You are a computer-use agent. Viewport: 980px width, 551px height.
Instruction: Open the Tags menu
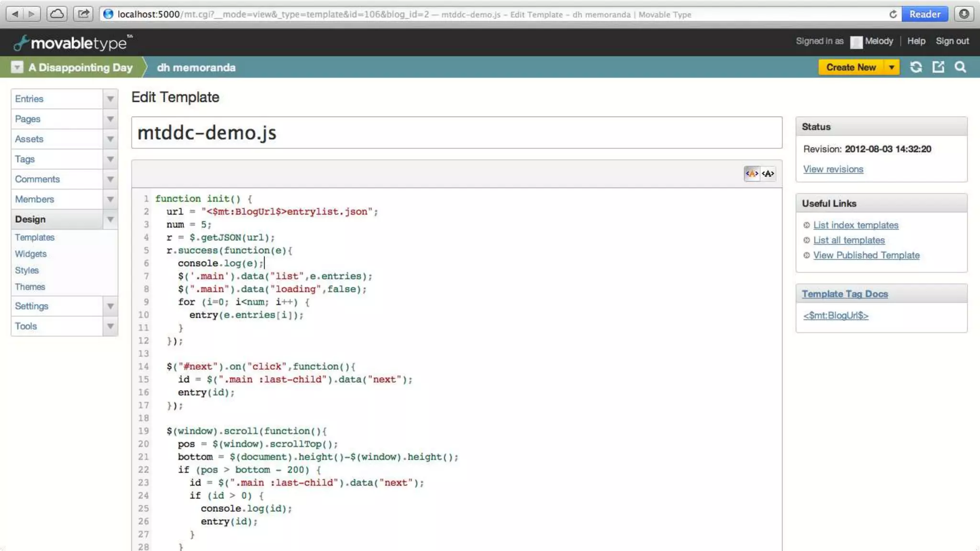coord(57,159)
